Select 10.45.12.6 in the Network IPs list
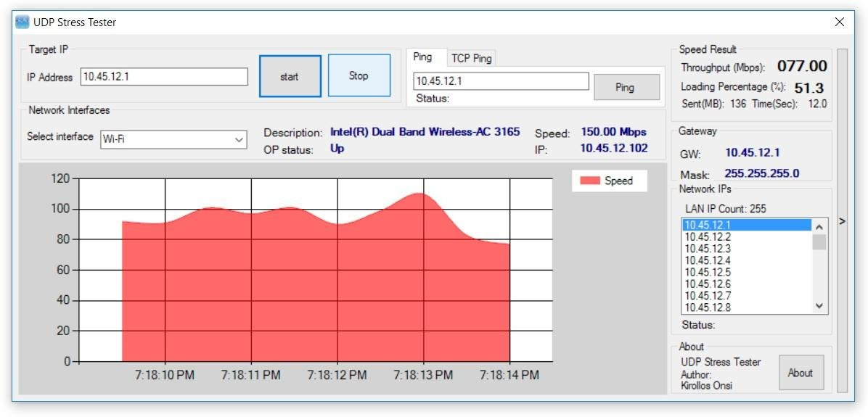 click(746, 284)
